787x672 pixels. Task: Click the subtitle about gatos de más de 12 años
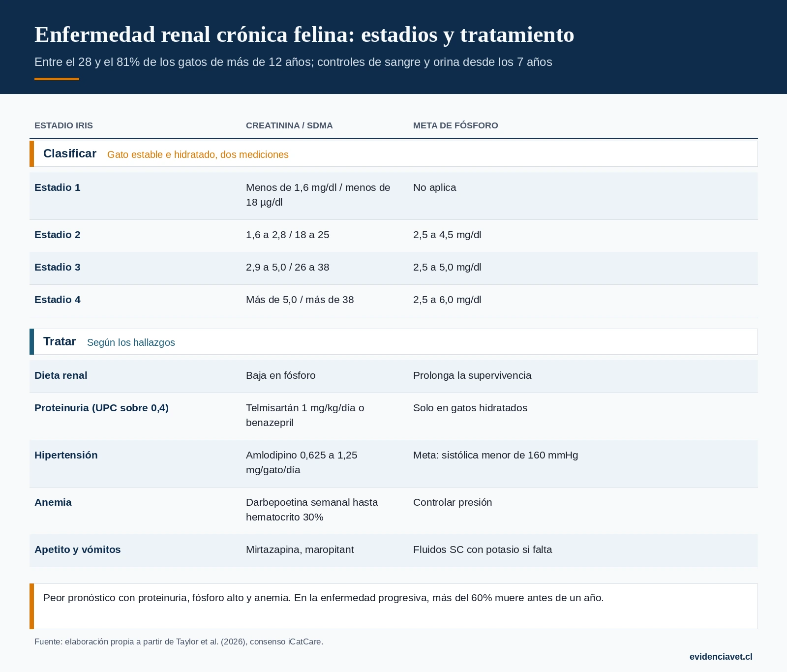click(293, 62)
